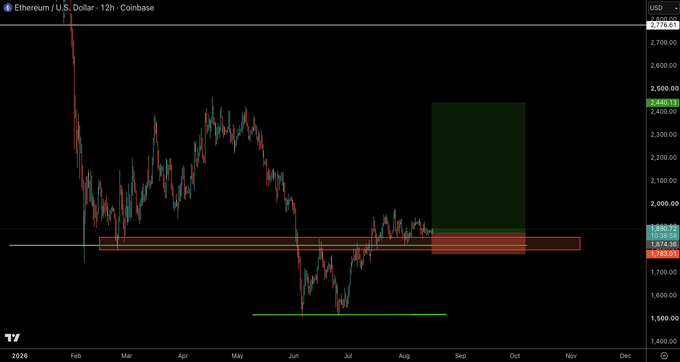Click the candle countdown 10:38:58
The height and width of the screenshot is (362, 680).
[663, 235]
